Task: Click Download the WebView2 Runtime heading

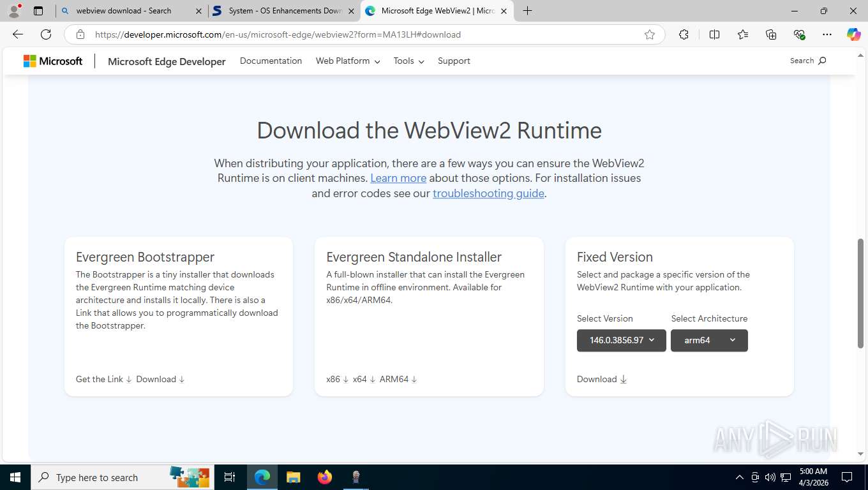Action: point(429,130)
